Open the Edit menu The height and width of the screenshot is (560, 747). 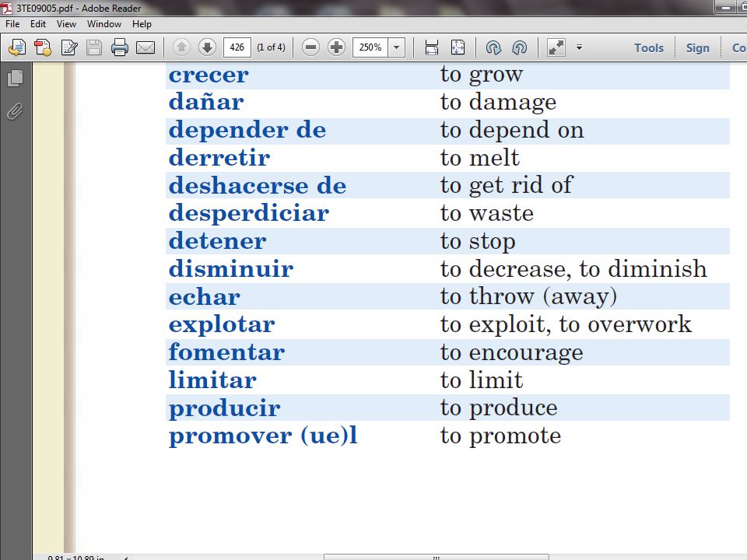[x=38, y=24]
